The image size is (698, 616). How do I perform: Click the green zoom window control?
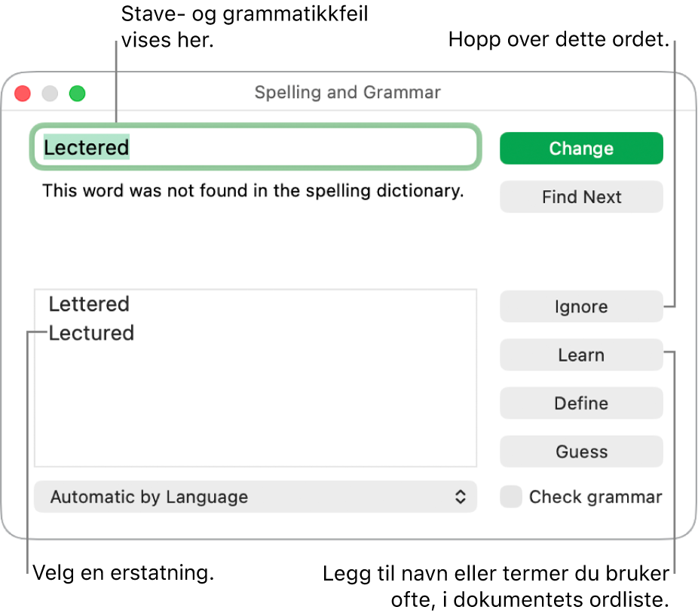76,93
